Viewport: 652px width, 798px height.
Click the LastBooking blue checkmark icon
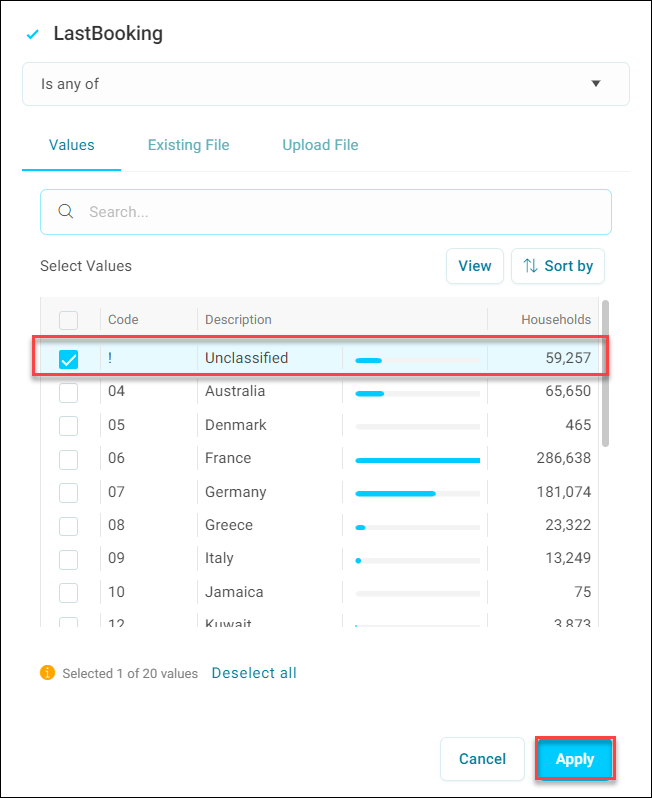click(x=33, y=35)
